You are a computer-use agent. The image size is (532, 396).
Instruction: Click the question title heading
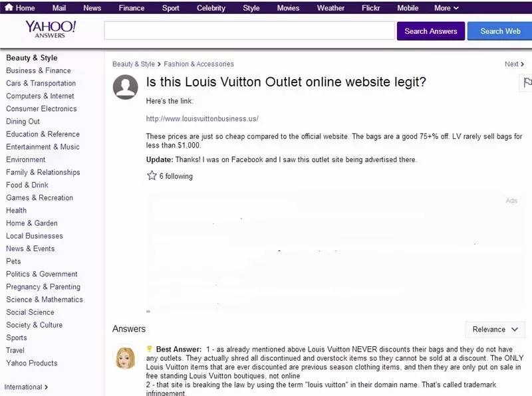(286, 82)
